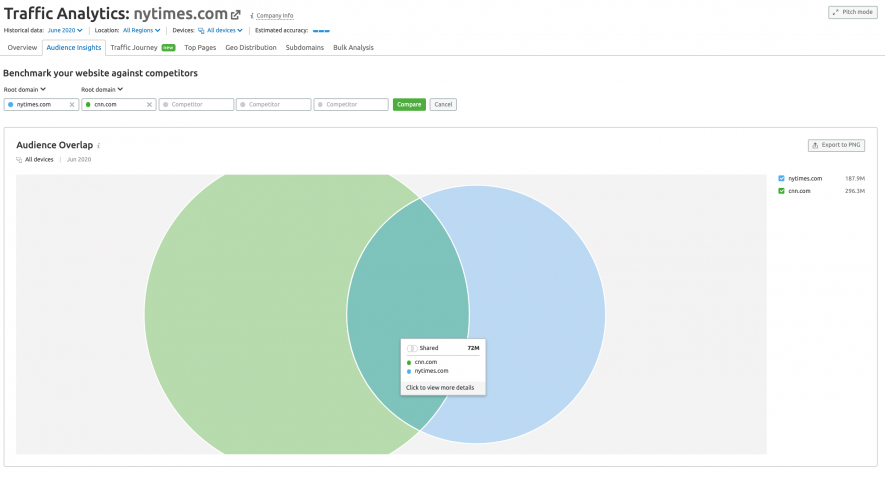Open the Traffic Journey tab
The image size is (885, 477).
point(134,47)
